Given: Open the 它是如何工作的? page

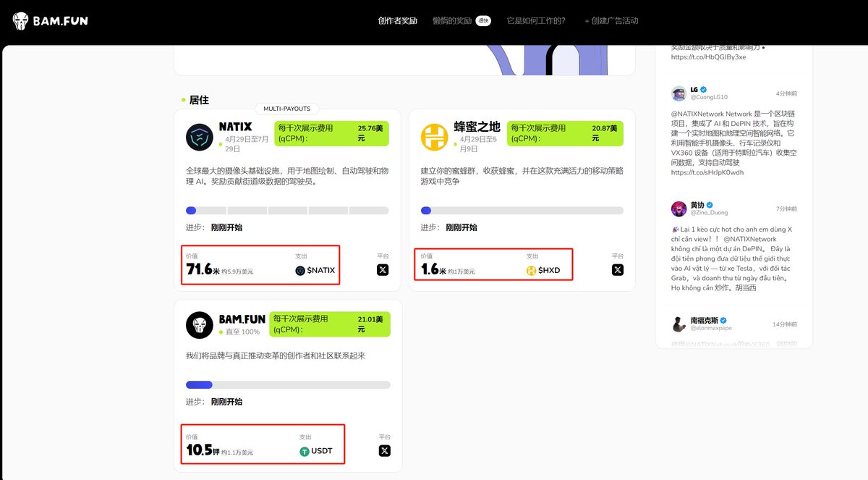Looking at the screenshot, I should 536,21.
